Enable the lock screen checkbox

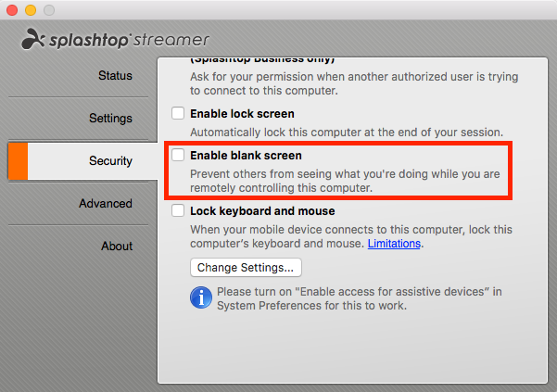pyautogui.click(x=178, y=113)
